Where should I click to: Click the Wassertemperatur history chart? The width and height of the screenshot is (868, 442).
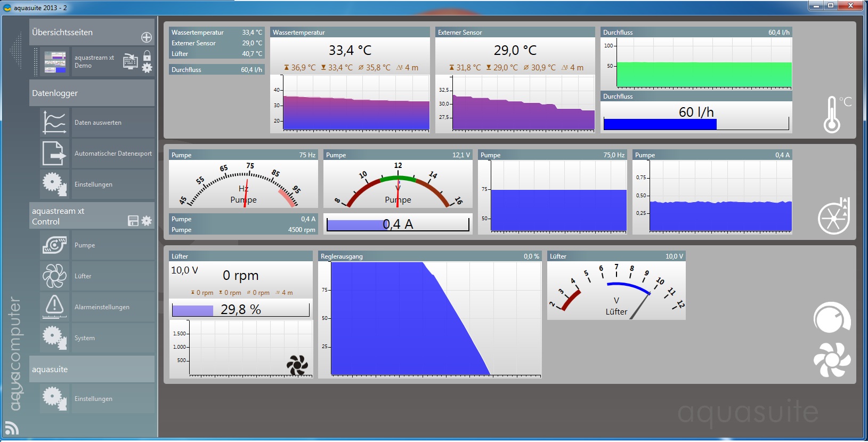(350, 103)
